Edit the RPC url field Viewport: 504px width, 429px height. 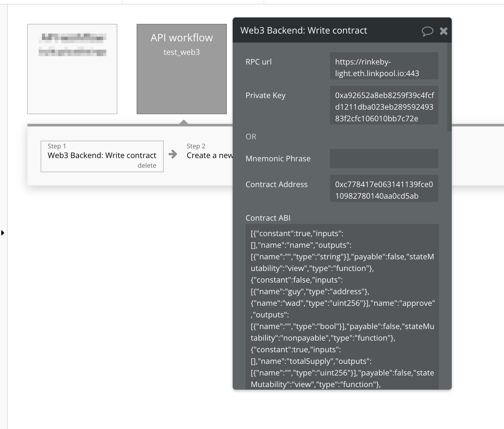point(384,66)
